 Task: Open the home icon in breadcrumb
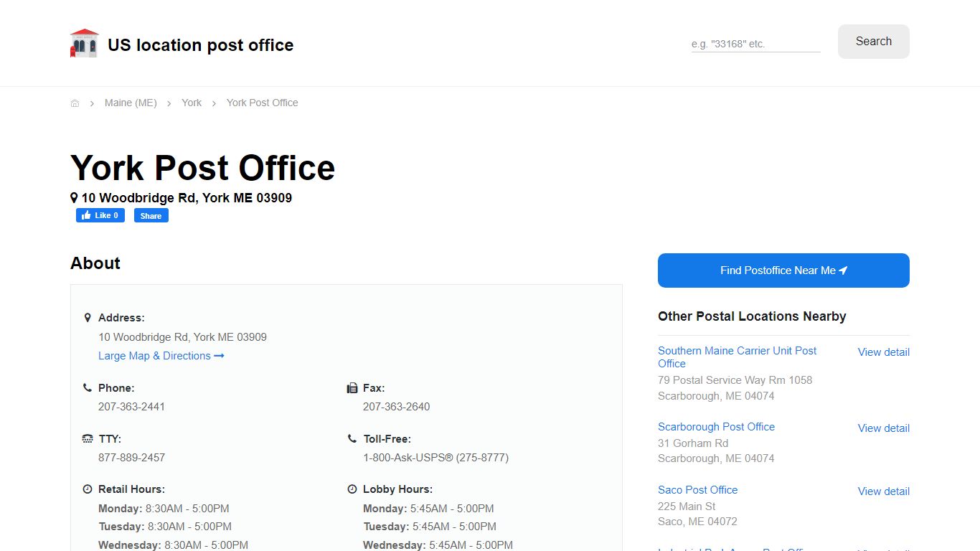coord(75,103)
